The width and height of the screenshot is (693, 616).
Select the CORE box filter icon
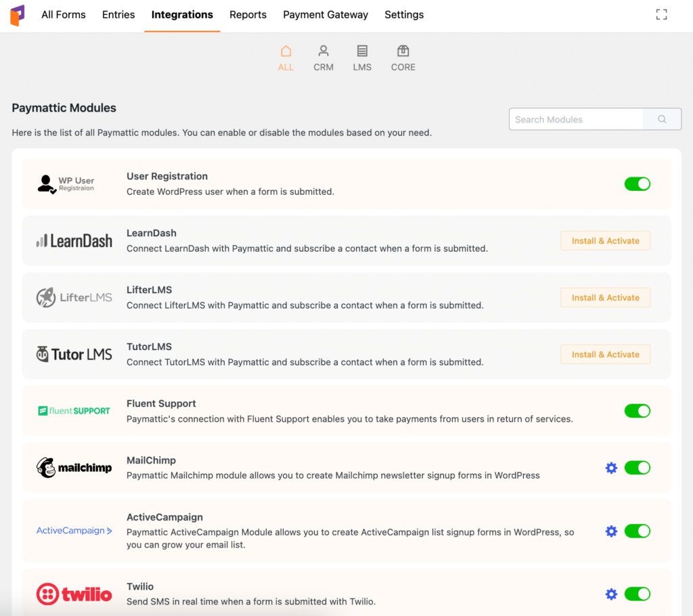click(403, 51)
